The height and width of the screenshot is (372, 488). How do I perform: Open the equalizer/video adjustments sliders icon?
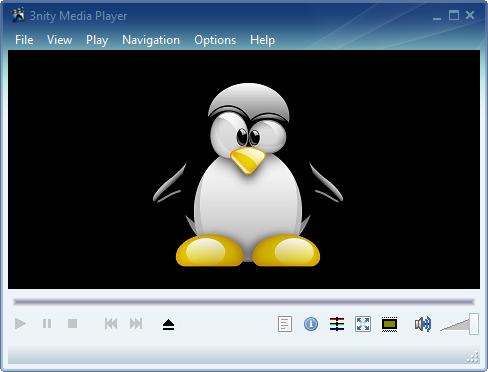tap(337, 324)
